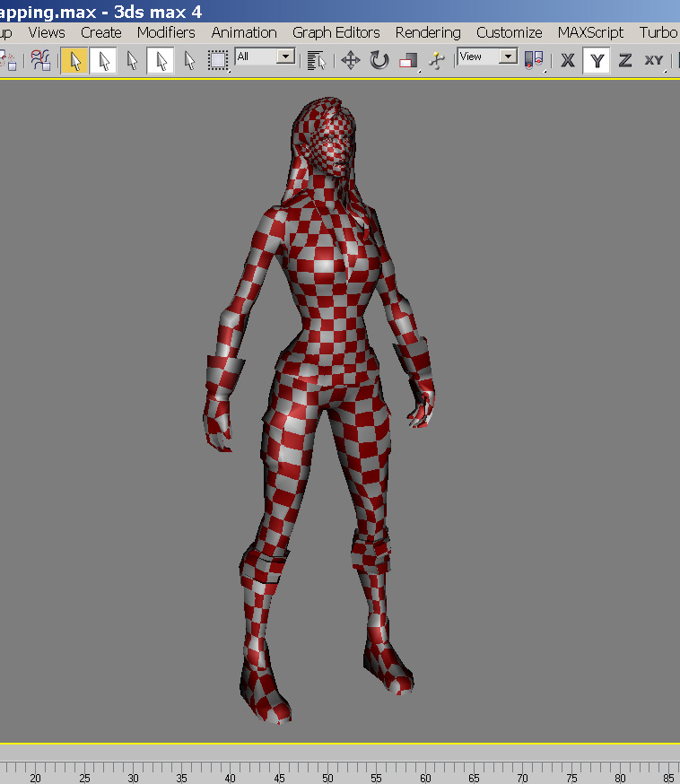Screen dimensions: 680x784
Task: Activate the Select and Rotate tool
Action: pyautogui.click(x=379, y=61)
